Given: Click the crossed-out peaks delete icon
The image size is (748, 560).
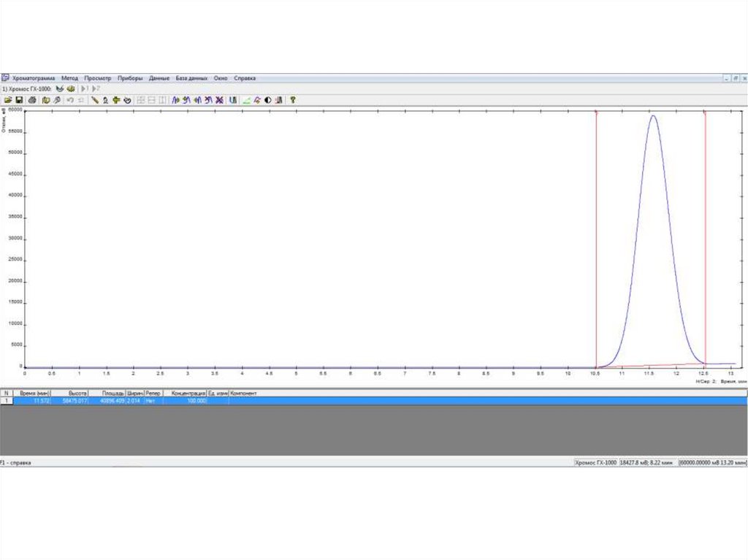Looking at the screenshot, I should (x=219, y=100).
